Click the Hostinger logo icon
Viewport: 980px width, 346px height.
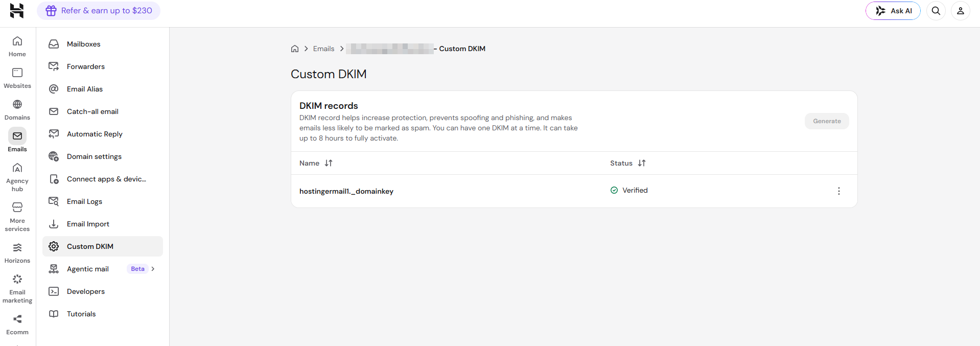[x=17, y=11]
